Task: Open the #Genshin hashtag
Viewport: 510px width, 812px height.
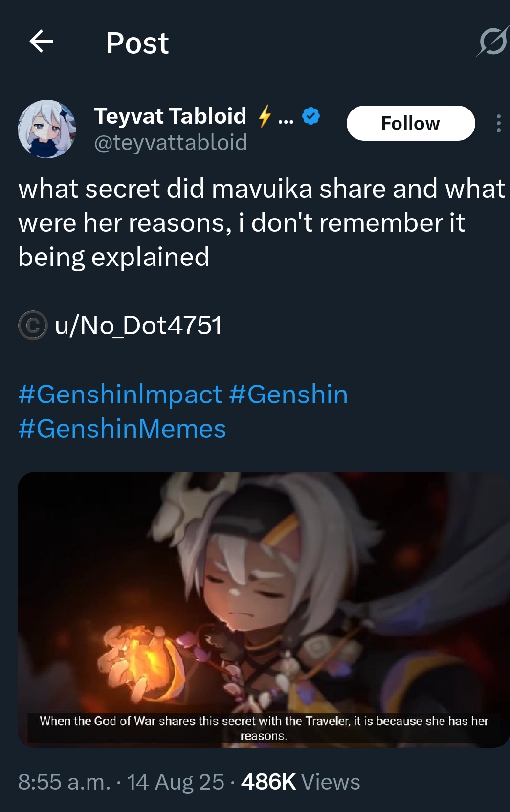Action: [x=288, y=395]
